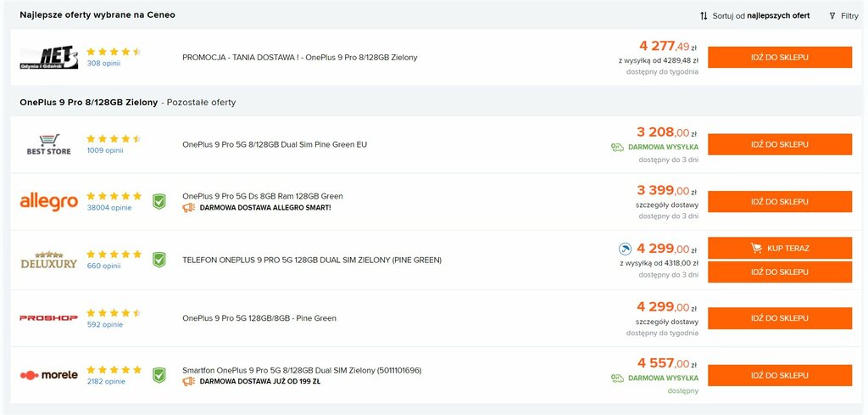
Task: Open Allegro's OnePlus 9 Pro Ds Green offer
Action: (263, 196)
